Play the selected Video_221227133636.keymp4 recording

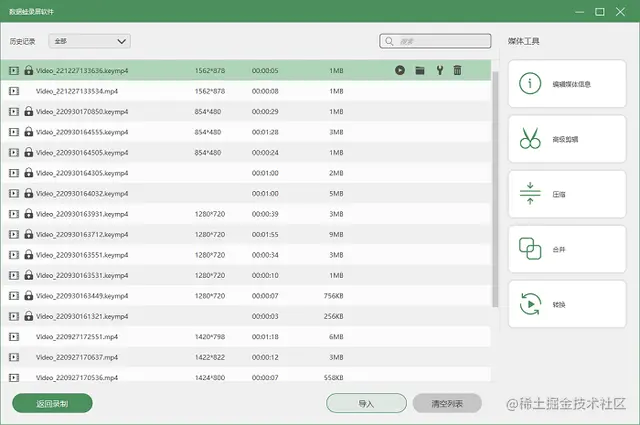400,70
